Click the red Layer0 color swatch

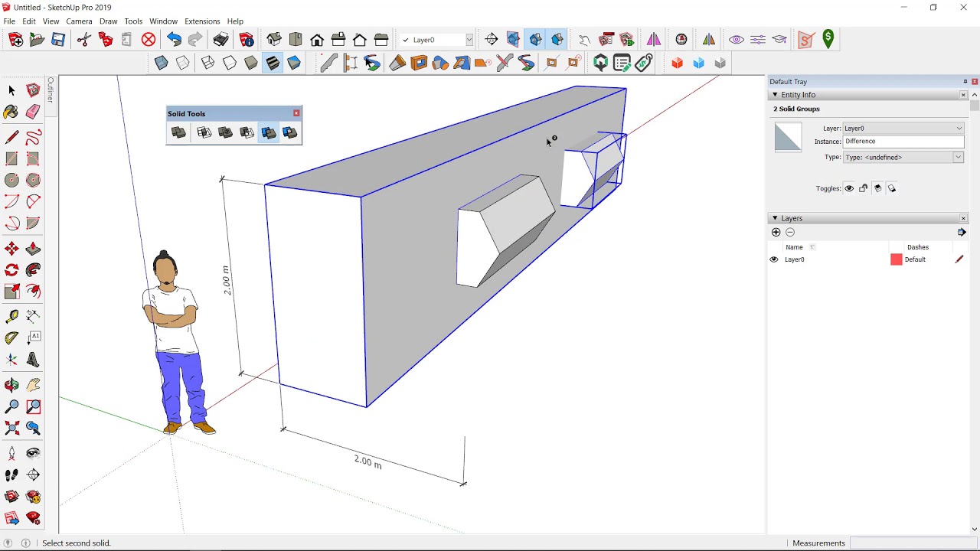click(x=896, y=259)
